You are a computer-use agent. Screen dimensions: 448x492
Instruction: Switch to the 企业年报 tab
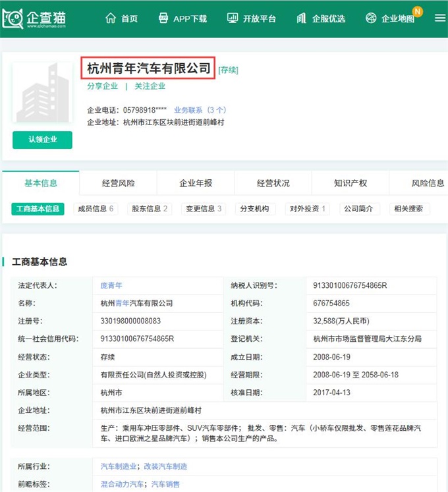click(196, 183)
